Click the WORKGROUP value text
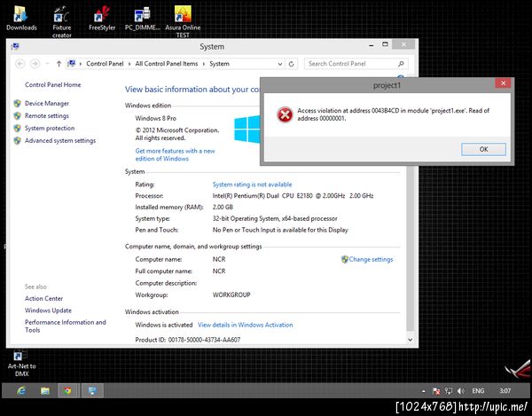The image size is (532, 416). 231,294
